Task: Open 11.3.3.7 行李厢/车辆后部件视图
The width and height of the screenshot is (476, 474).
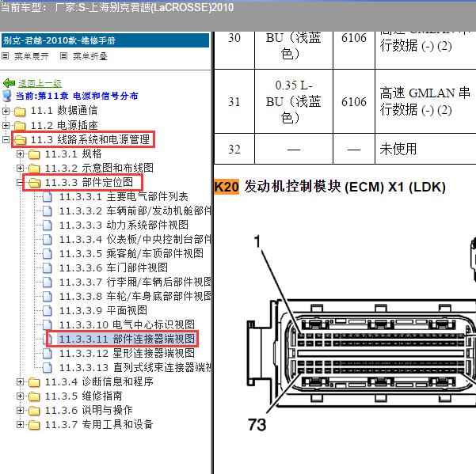Action: click(x=135, y=282)
